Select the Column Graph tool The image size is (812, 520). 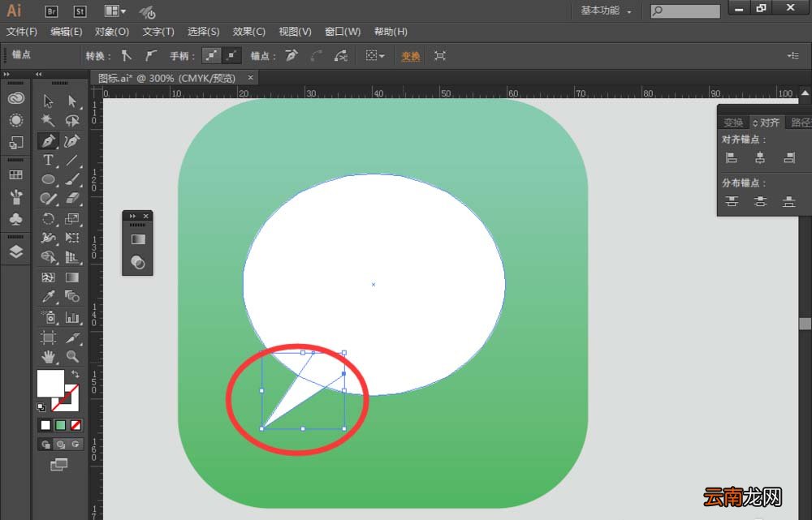tap(72, 316)
